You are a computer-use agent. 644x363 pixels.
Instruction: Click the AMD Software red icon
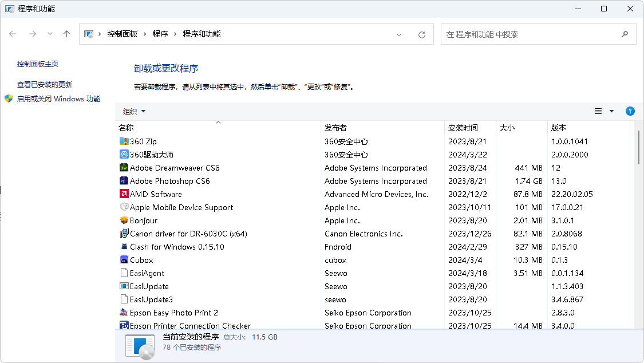pos(124,194)
